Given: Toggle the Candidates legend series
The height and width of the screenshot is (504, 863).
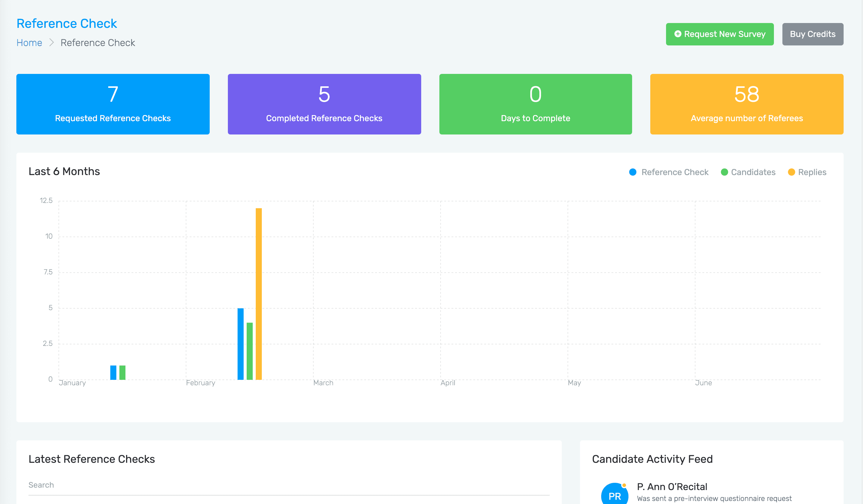Looking at the screenshot, I should [x=753, y=172].
